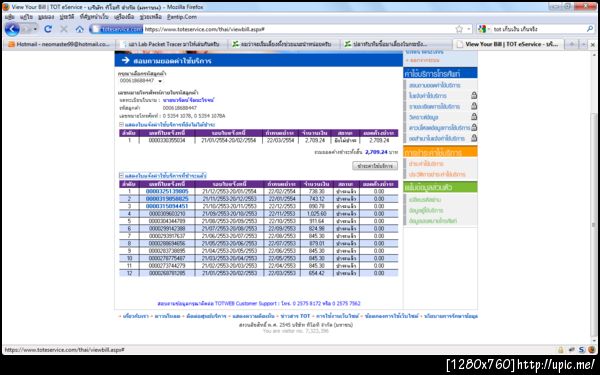Open the URL bar history dropdown arrow
This screenshot has width=600, height=375.
[469, 29]
